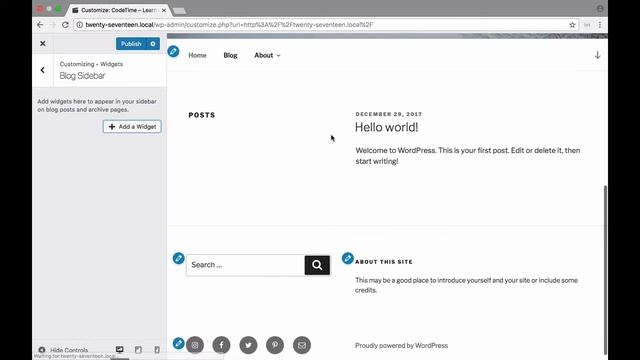This screenshot has width=640, height=360.
Task: Click the Chrome profile icon at window top
Action: coord(600,9)
